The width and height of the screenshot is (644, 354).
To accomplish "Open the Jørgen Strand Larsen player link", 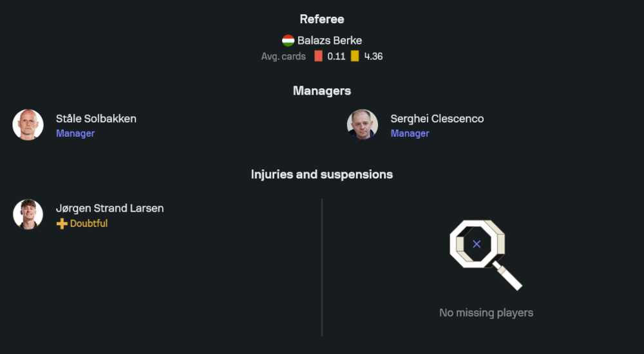I will tap(109, 208).
